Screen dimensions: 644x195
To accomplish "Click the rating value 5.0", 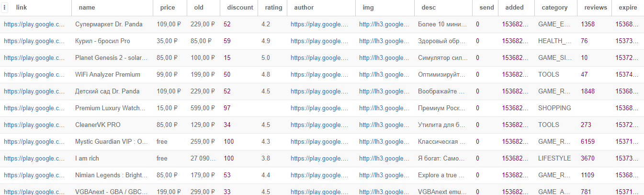I will [266, 58].
